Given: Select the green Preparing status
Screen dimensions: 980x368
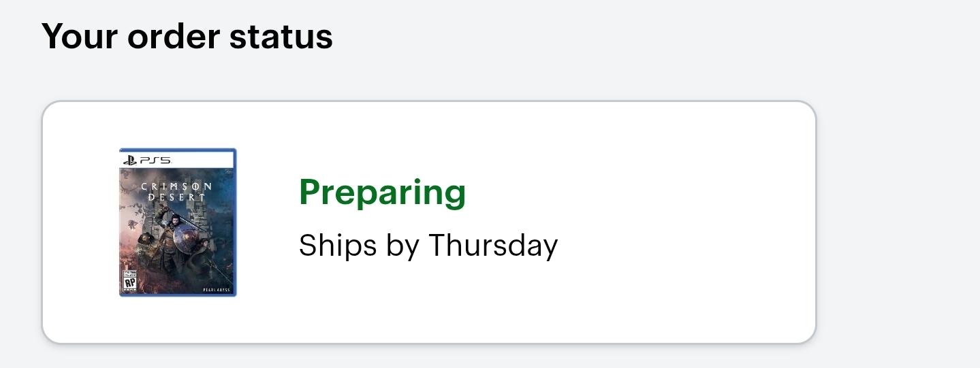Looking at the screenshot, I should [x=382, y=193].
